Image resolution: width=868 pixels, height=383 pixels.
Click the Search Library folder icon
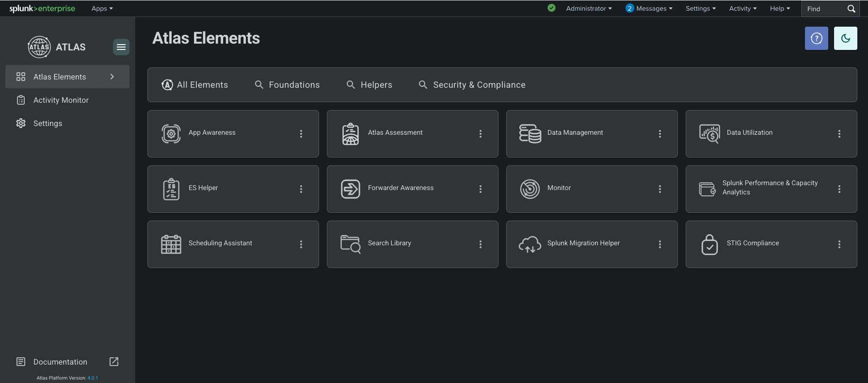(351, 244)
